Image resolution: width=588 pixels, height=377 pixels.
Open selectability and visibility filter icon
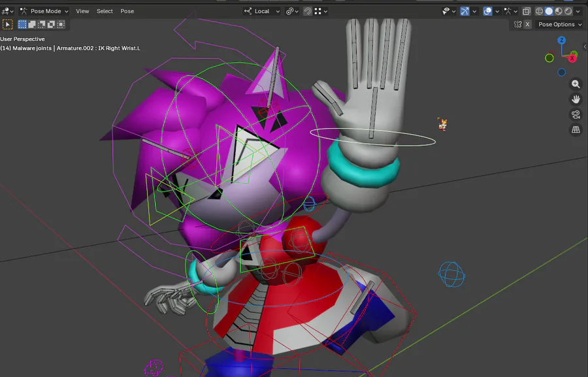(448, 11)
